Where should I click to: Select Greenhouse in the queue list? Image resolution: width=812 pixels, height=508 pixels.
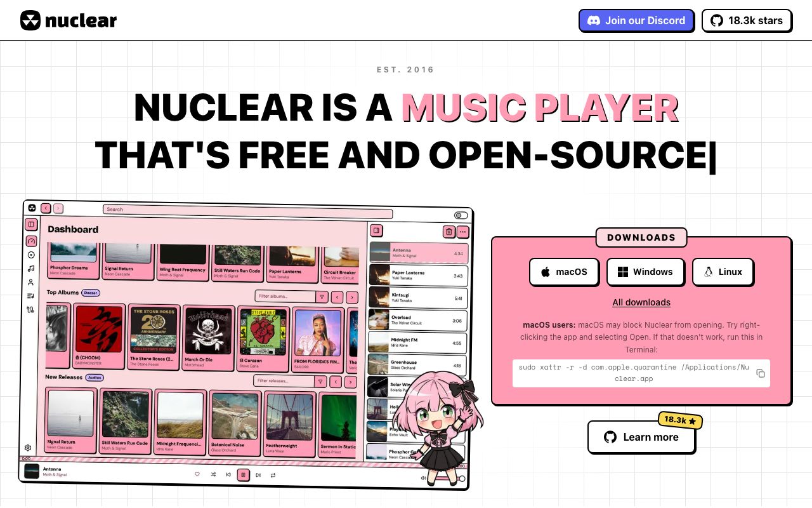(417, 365)
